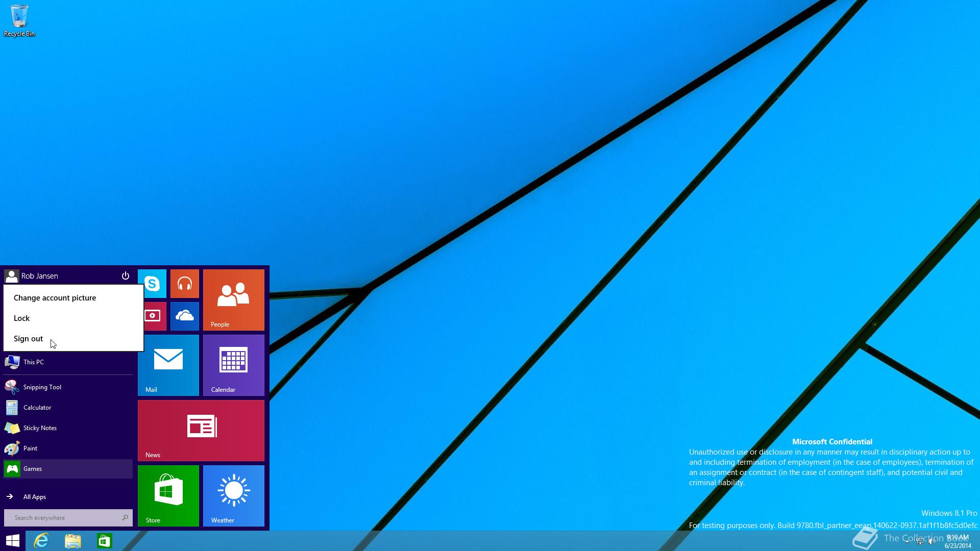Open Store from the taskbar
Screen dimensions: 980x551
coord(105,541)
